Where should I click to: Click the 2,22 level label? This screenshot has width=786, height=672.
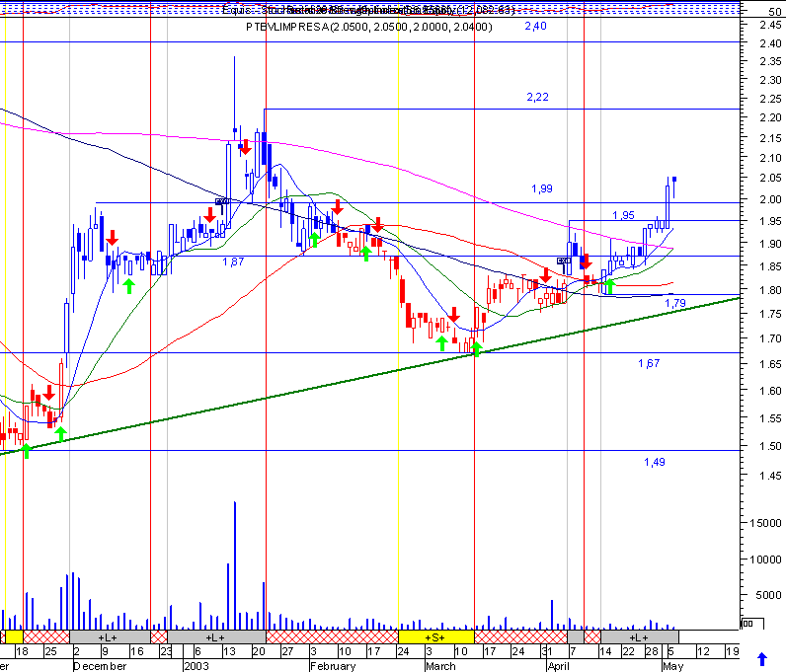537,98
